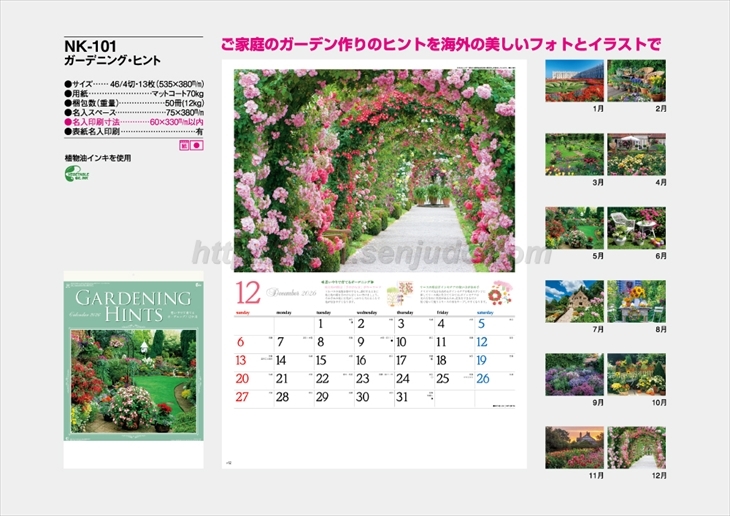The image size is (730, 516).
Task: View the December rose arch thumbnail
Action: click(x=636, y=447)
